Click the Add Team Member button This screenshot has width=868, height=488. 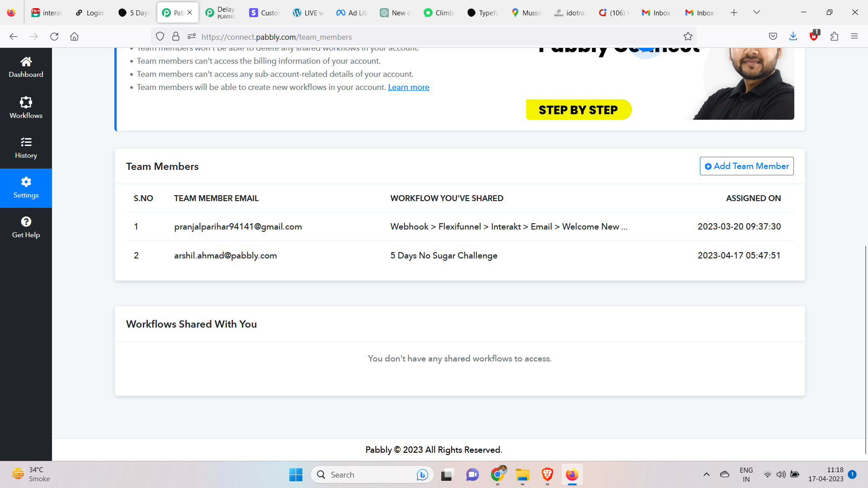(746, 166)
